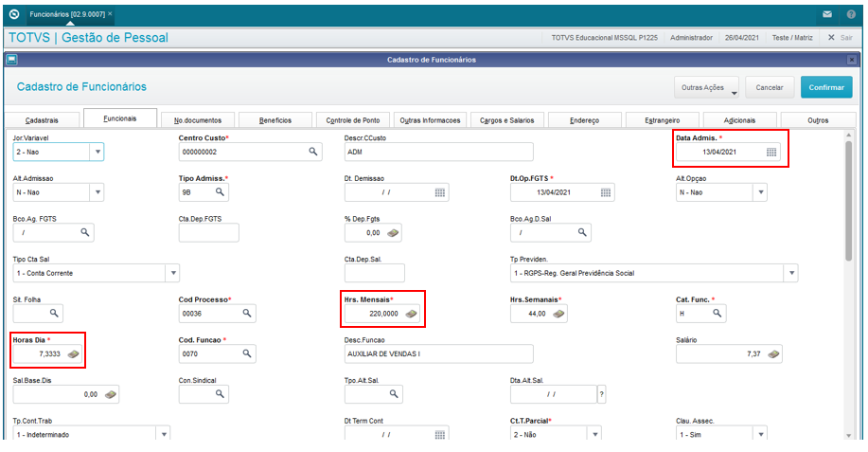
Task: Click the Cta.Dep.FGTS input field
Action: [208, 233]
